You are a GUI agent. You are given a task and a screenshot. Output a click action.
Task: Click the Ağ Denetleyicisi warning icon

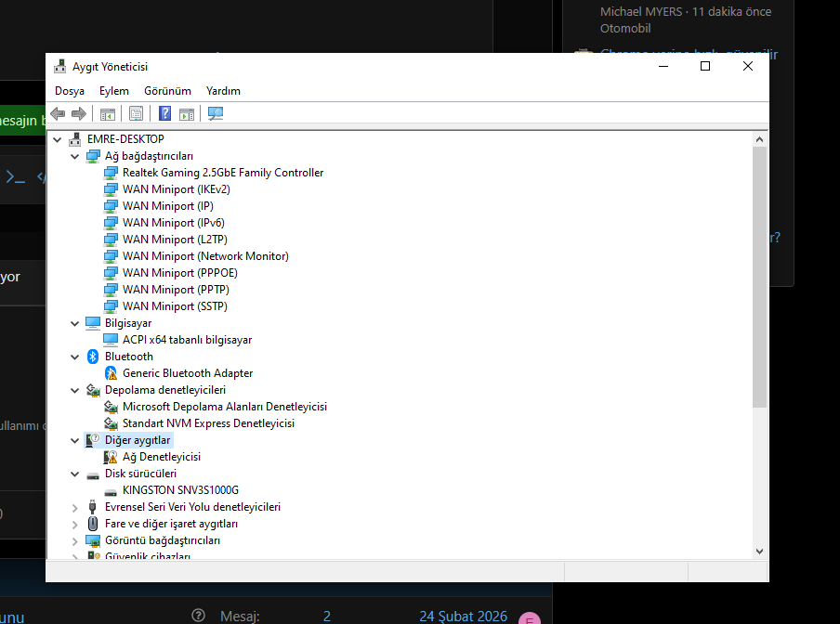pos(111,457)
